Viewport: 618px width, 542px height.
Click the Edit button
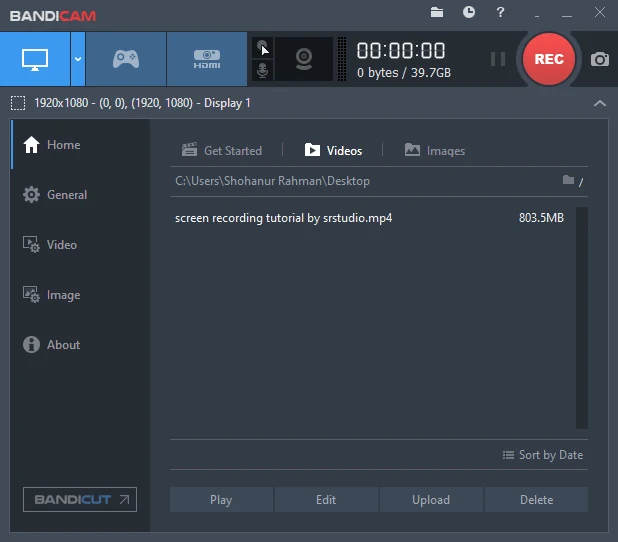click(x=326, y=500)
